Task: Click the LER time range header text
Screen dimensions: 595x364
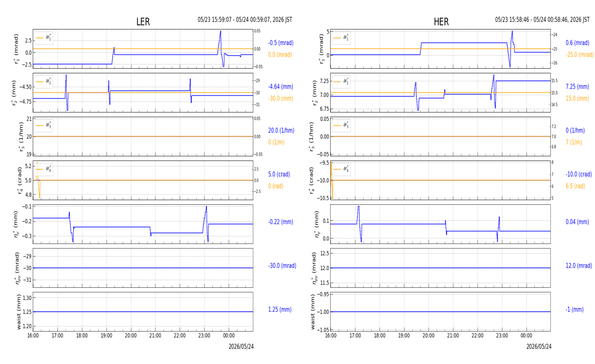Action: [245, 20]
